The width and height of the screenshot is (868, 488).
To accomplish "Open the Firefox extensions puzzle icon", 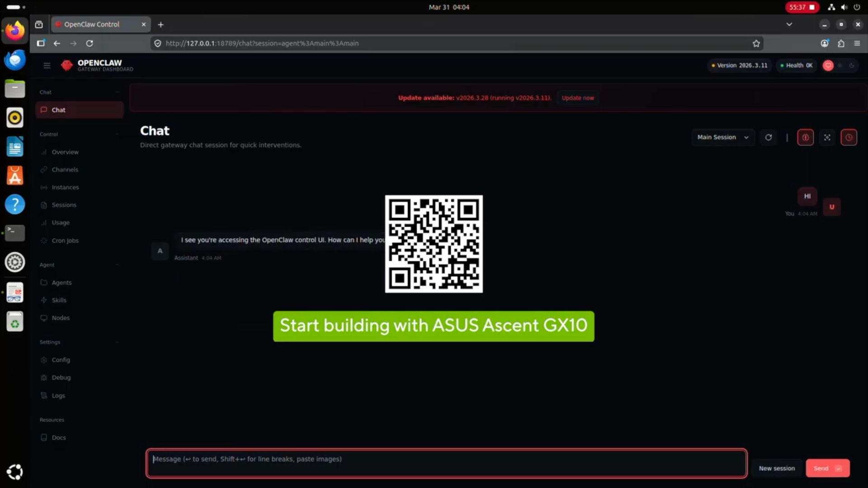I will 841,43.
